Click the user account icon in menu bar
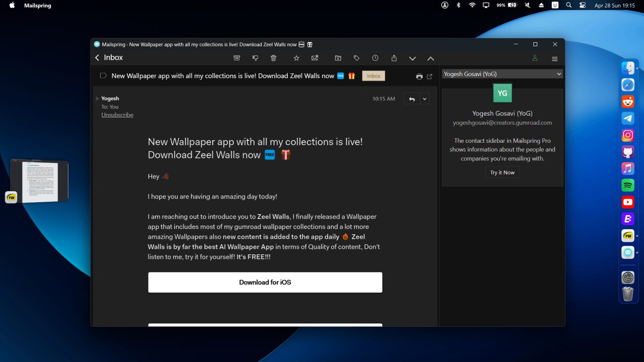This screenshot has height=362, width=644. (445, 5)
